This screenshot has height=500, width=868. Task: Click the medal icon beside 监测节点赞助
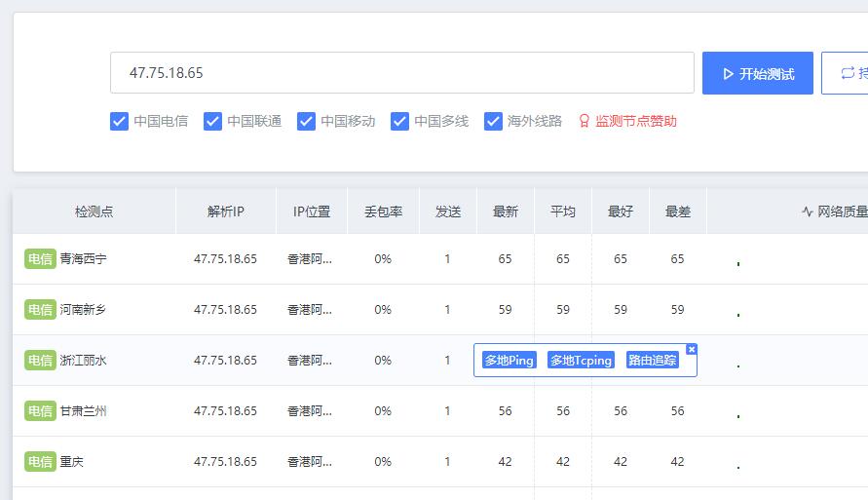point(584,121)
